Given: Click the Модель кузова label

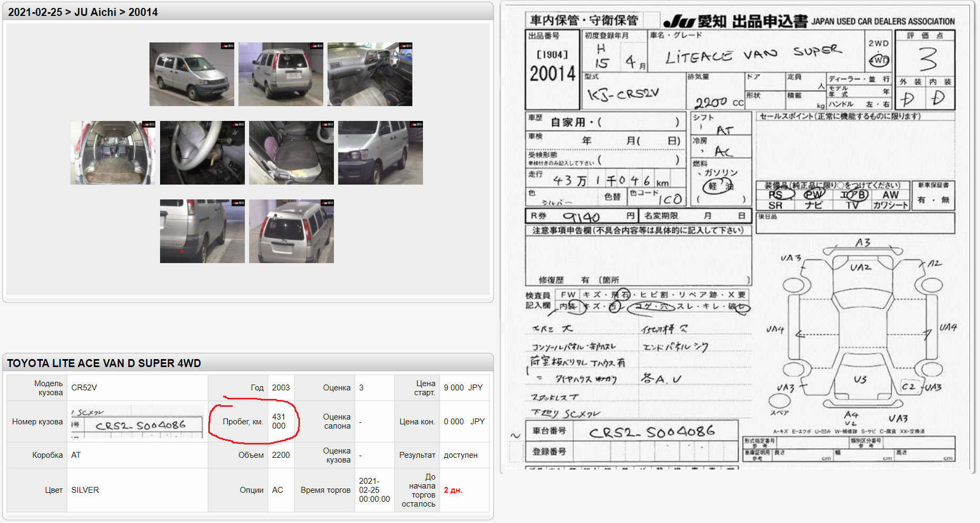Looking at the screenshot, I should 48,388.
